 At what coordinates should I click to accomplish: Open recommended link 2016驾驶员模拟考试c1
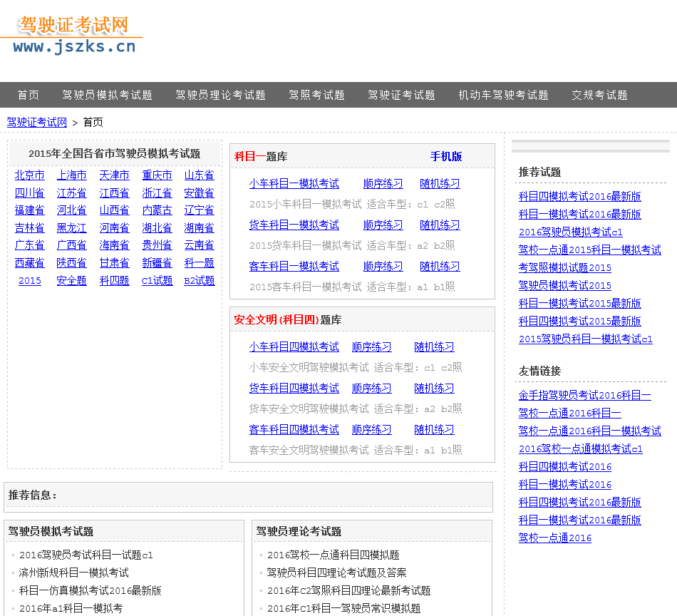pyautogui.click(x=570, y=232)
